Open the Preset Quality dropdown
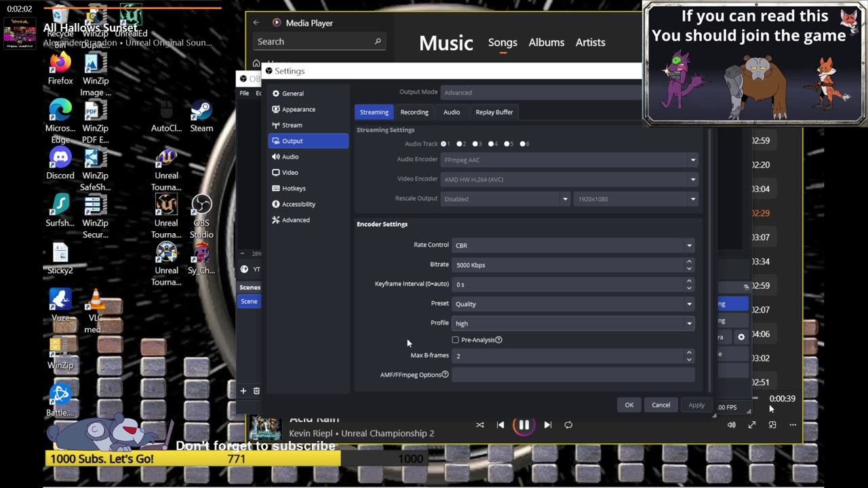 (x=573, y=304)
